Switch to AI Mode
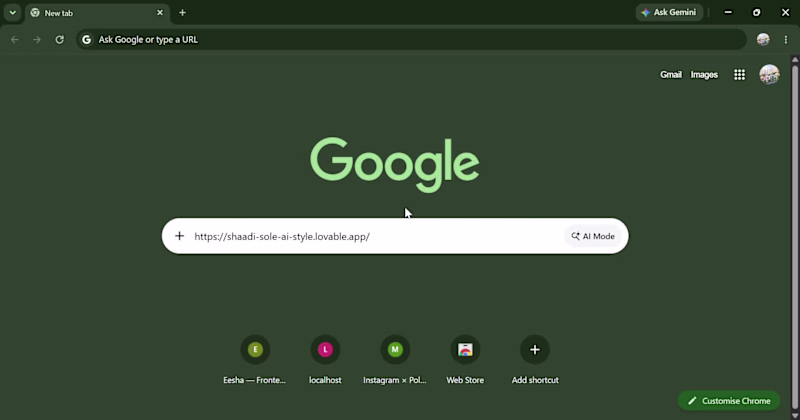This screenshot has height=420, width=800. 593,236
